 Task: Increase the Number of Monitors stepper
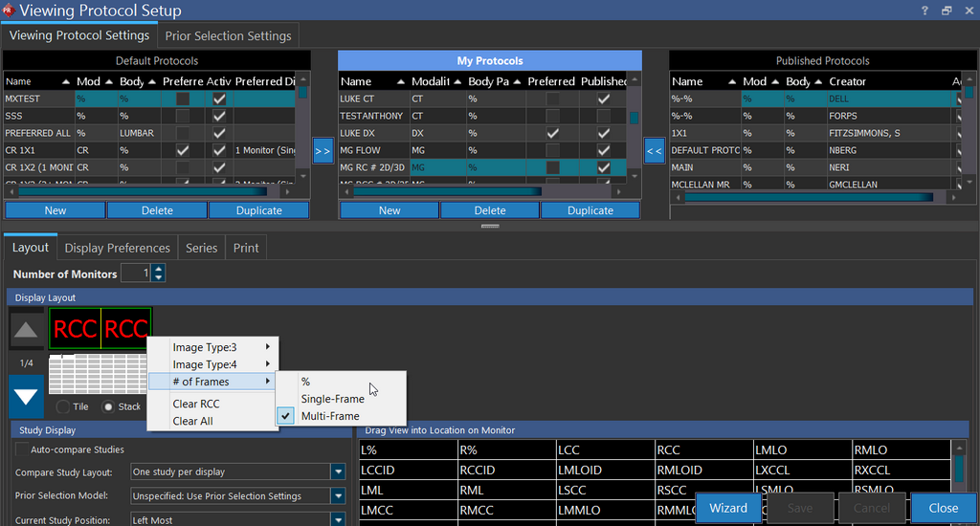159,270
